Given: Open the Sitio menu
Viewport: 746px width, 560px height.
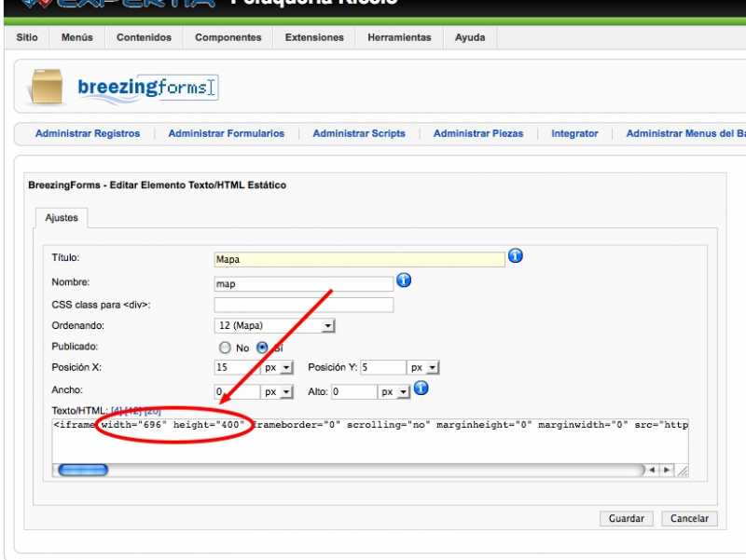Looking at the screenshot, I should pos(27,37).
